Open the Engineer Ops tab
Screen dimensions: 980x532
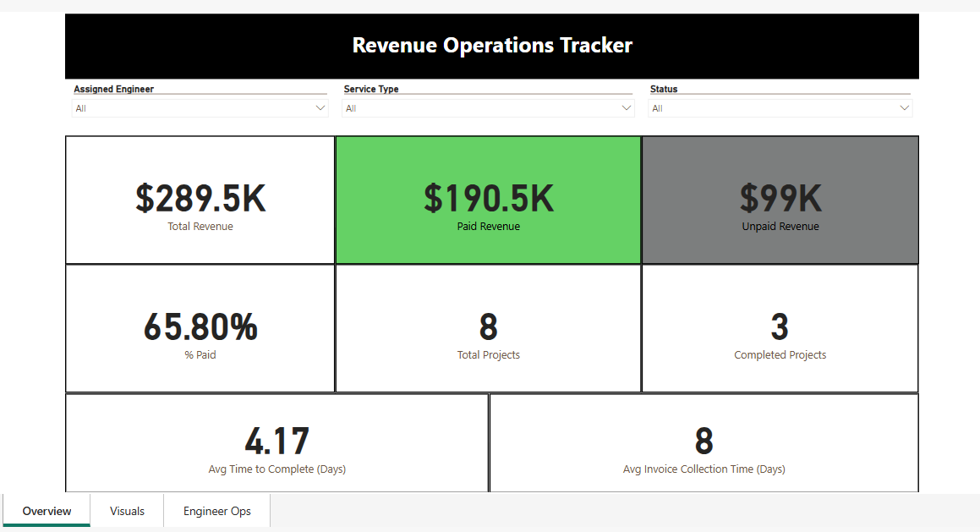tap(216, 511)
